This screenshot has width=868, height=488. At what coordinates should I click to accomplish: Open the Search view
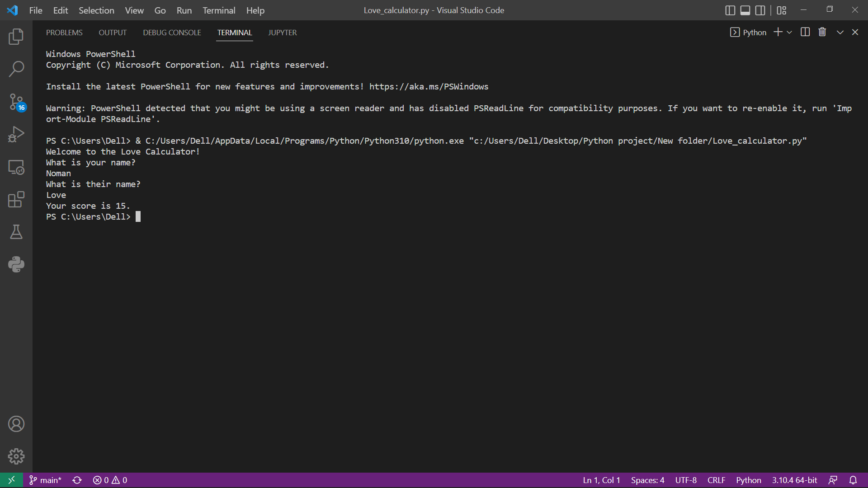click(x=16, y=69)
